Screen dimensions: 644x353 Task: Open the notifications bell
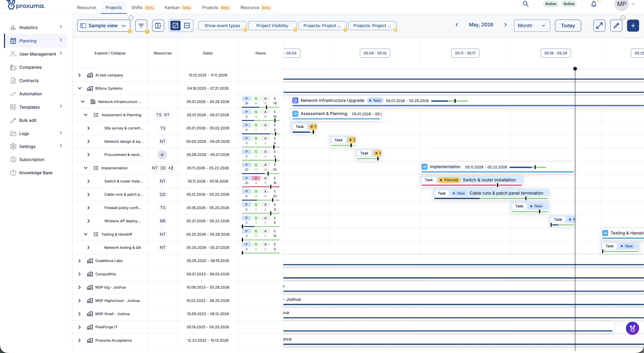(594, 4)
